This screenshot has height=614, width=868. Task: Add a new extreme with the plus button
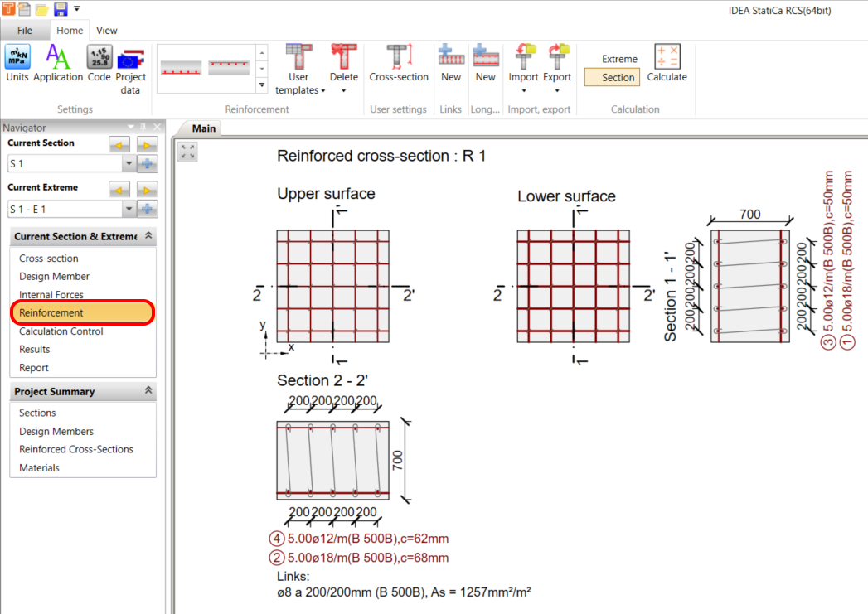(x=146, y=209)
